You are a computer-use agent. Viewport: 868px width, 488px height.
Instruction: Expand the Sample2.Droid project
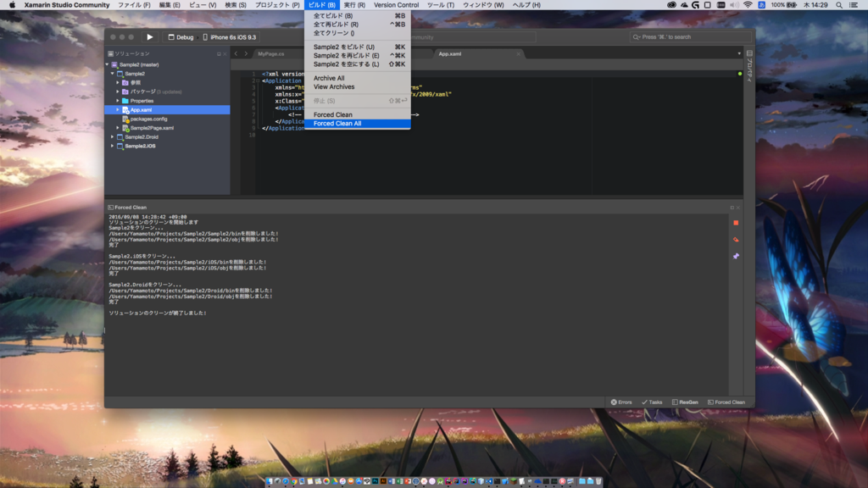coord(113,136)
